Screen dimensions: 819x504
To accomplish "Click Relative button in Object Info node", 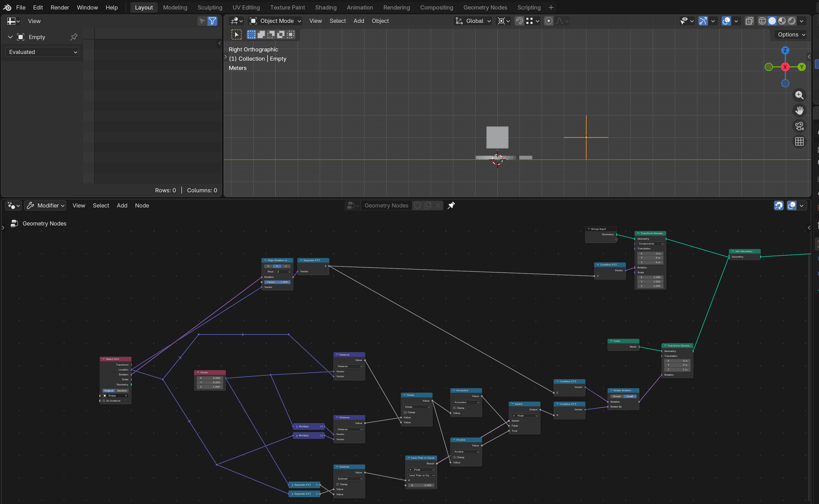I will tap(122, 391).
